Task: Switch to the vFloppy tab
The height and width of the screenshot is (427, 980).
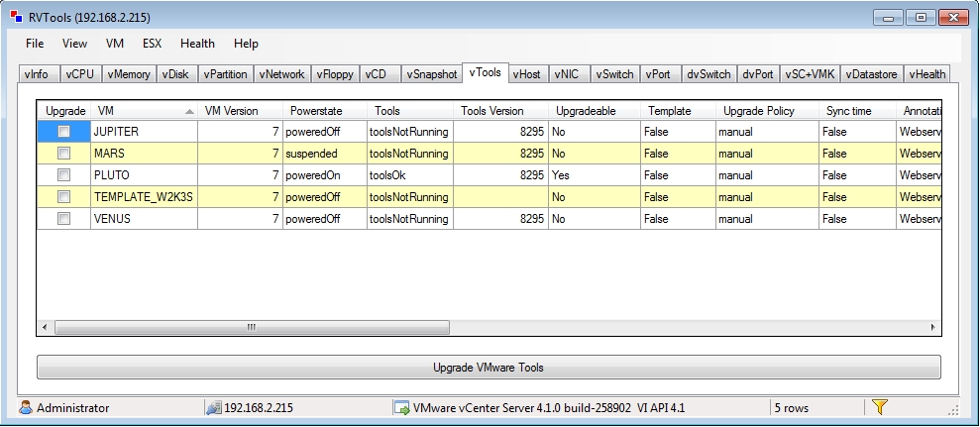Action: [335, 73]
